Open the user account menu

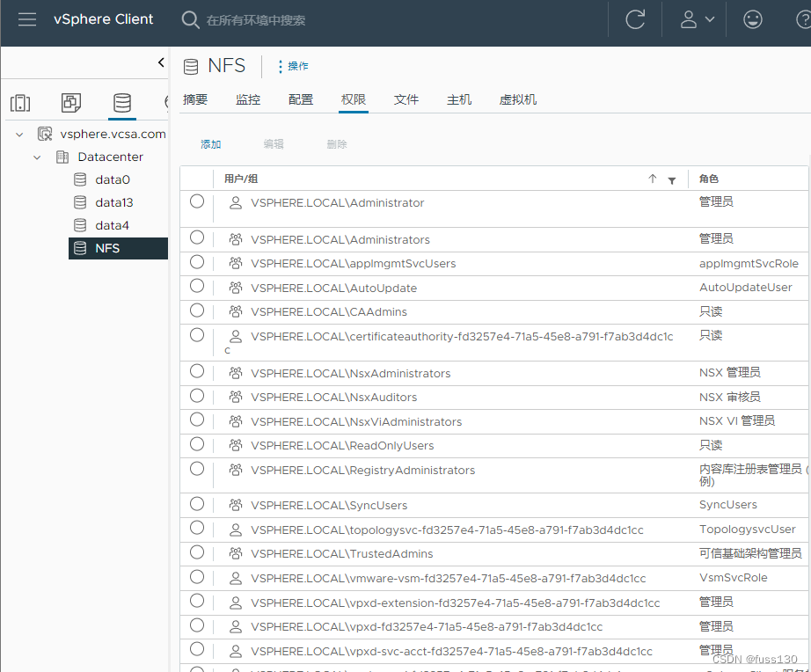(x=697, y=19)
